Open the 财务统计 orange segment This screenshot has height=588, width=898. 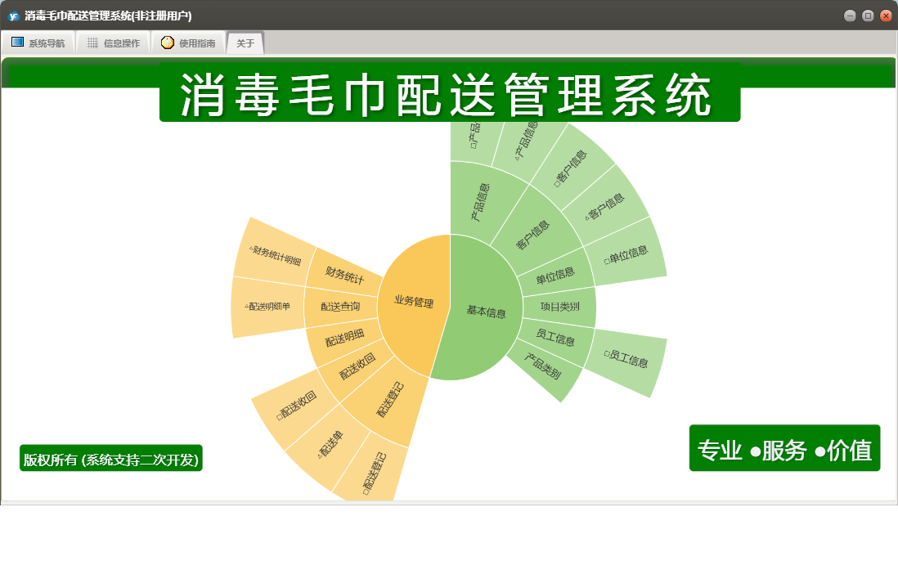click(x=344, y=275)
